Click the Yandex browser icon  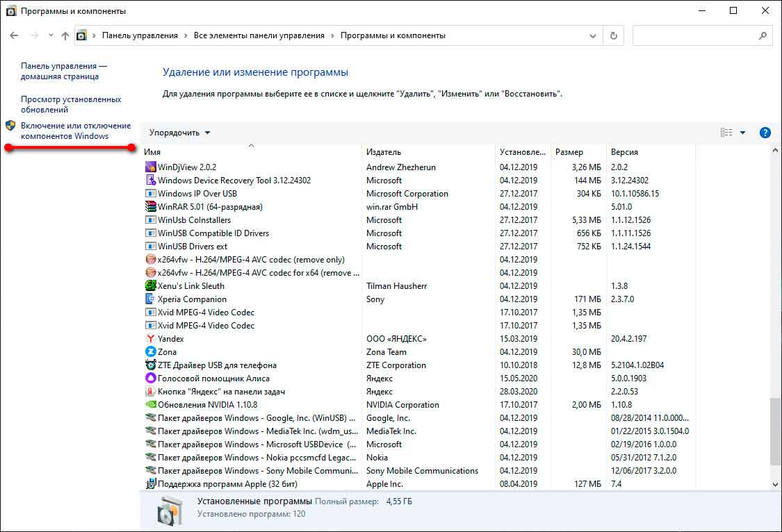[x=151, y=339]
